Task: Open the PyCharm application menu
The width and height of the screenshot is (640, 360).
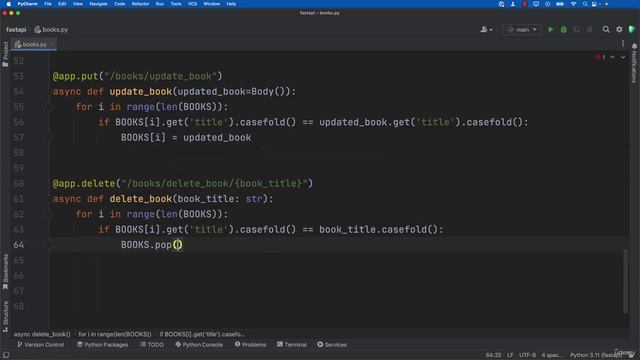Action: pos(27,4)
